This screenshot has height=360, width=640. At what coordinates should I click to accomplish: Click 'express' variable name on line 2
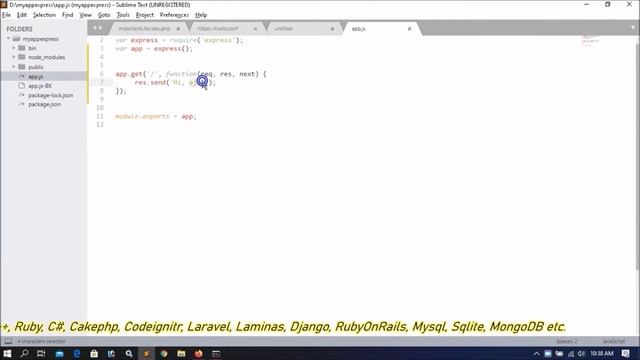coord(144,40)
